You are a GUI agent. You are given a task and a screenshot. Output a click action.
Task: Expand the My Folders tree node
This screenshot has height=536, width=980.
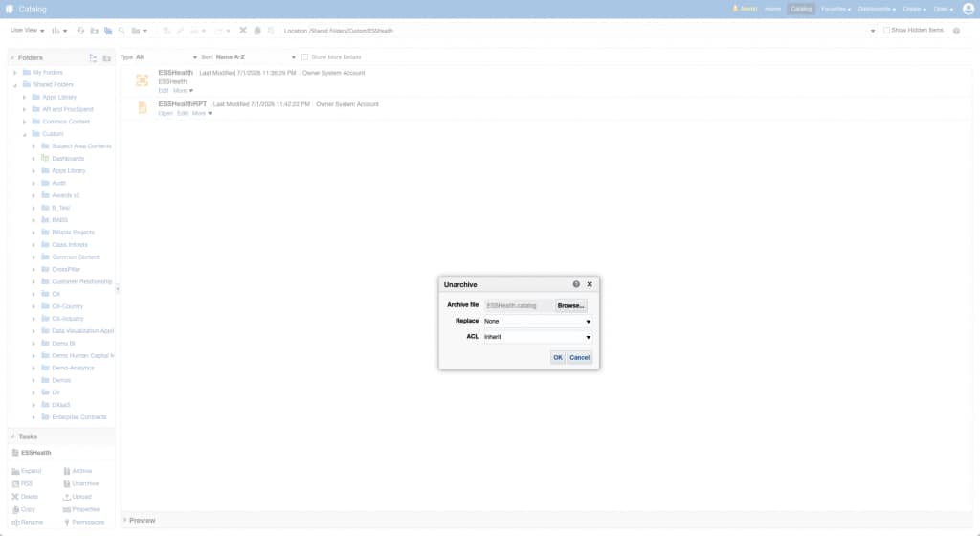[x=15, y=73]
